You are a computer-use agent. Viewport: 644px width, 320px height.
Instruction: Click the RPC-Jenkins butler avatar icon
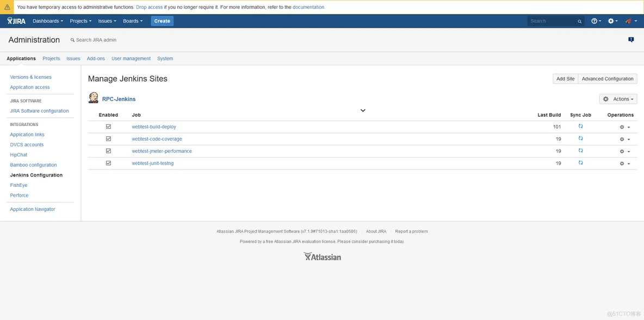(94, 98)
